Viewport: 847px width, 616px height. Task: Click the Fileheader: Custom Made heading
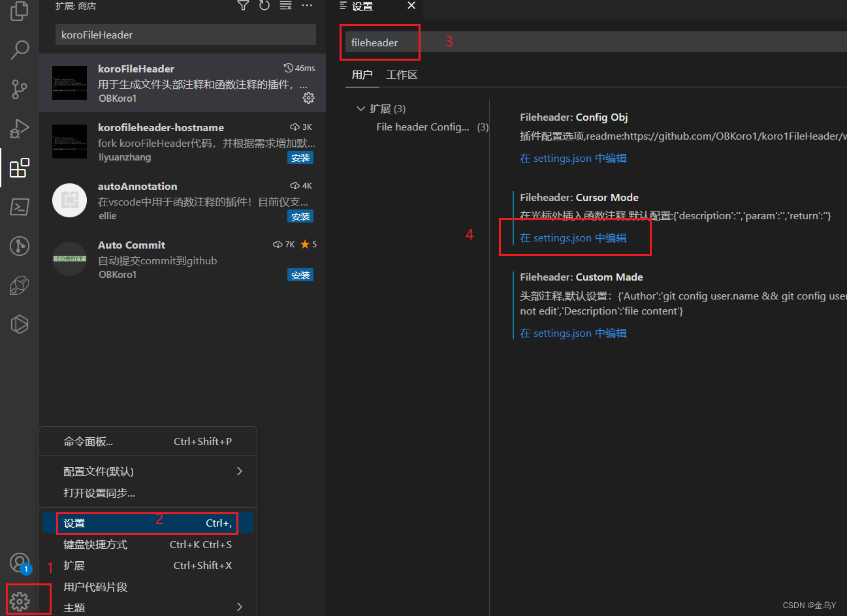(x=581, y=277)
